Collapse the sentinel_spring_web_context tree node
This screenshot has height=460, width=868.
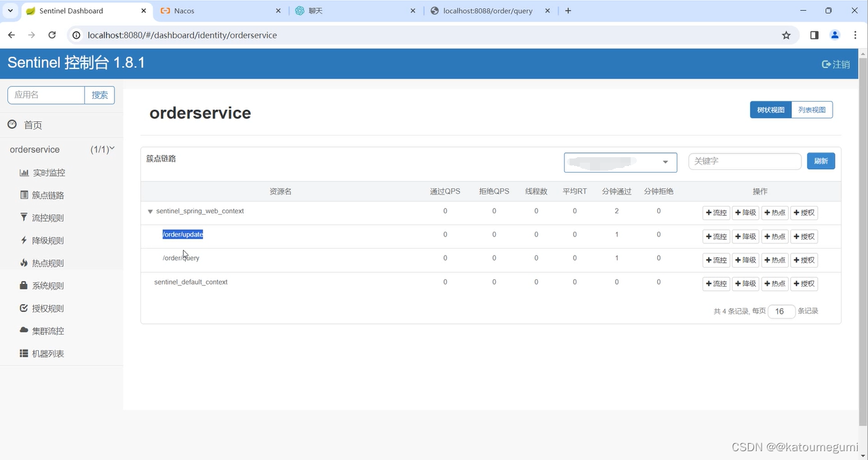click(151, 211)
